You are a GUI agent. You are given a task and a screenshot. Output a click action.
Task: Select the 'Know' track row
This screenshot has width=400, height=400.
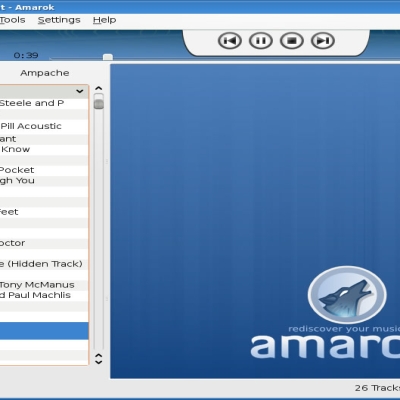tap(44, 149)
